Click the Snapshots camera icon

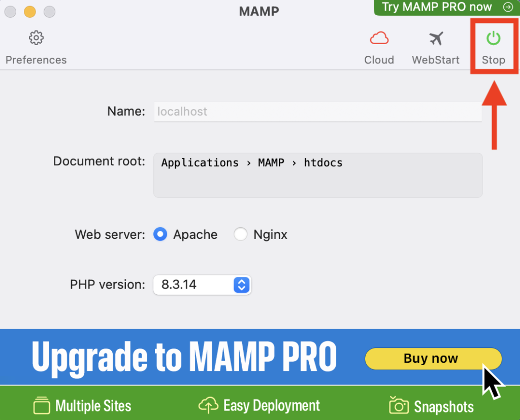point(399,405)
